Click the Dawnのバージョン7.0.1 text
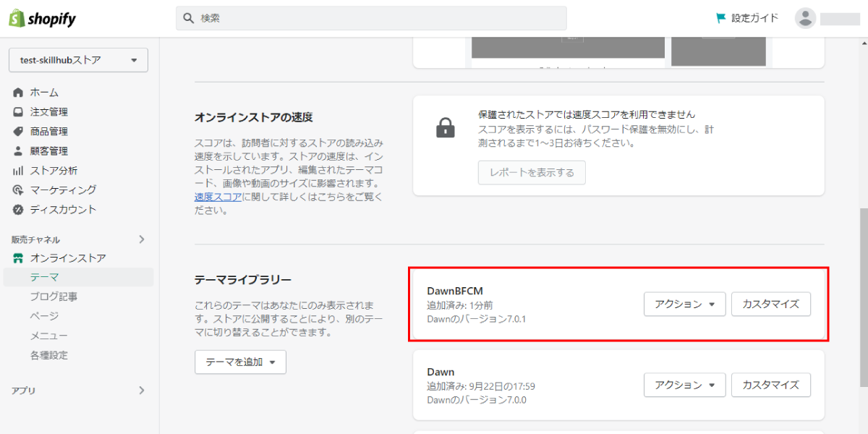This screenshot has height=434, width=868. 476,318
